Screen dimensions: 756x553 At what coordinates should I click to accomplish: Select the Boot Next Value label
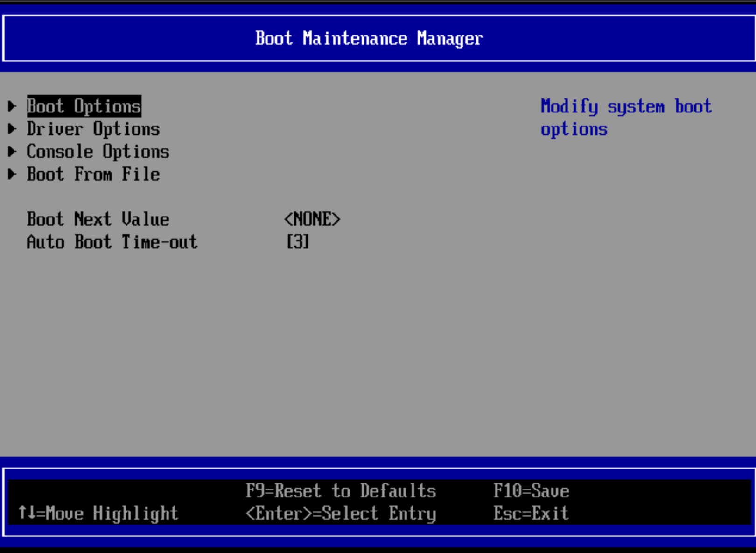[98, 219]
